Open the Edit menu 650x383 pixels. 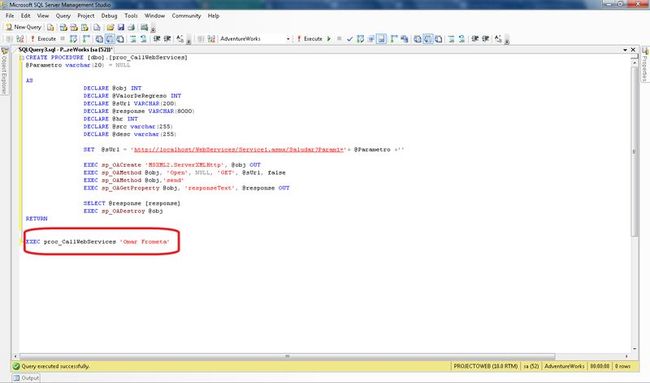click(26, 16)
